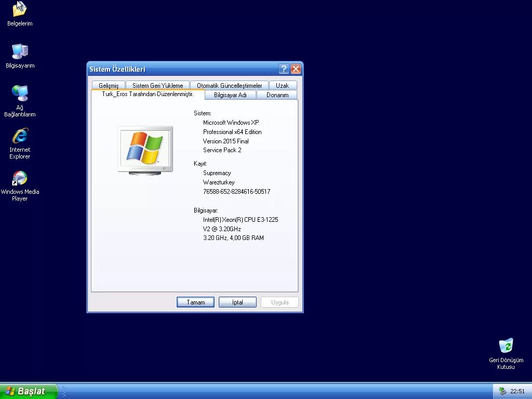Click the Warezturkey registration text
This screenshot has width=532, height=399.
tap(219, 182)
